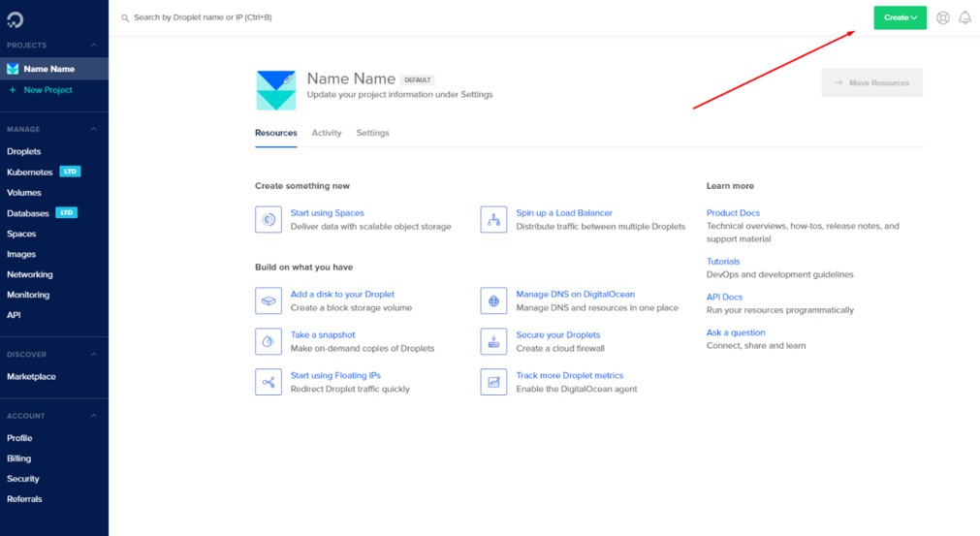980x536 pixels.
Task: Click the Load Balancer icon
Action: pos(493,219)
